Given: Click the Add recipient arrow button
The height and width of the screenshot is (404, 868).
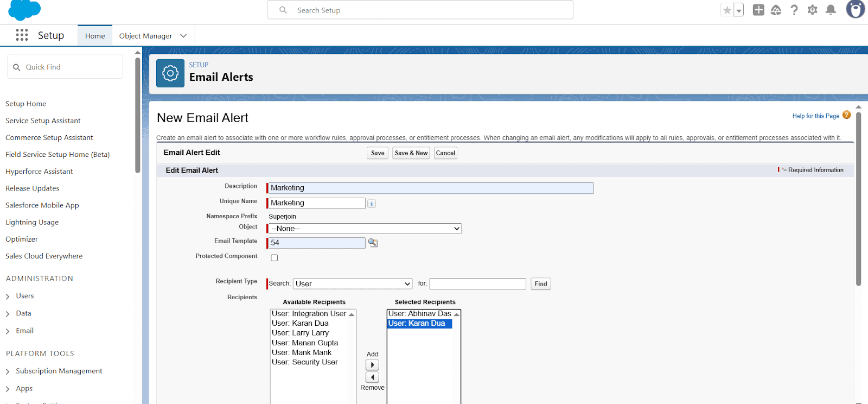Looking at the screenshot, I should [372, 365].
